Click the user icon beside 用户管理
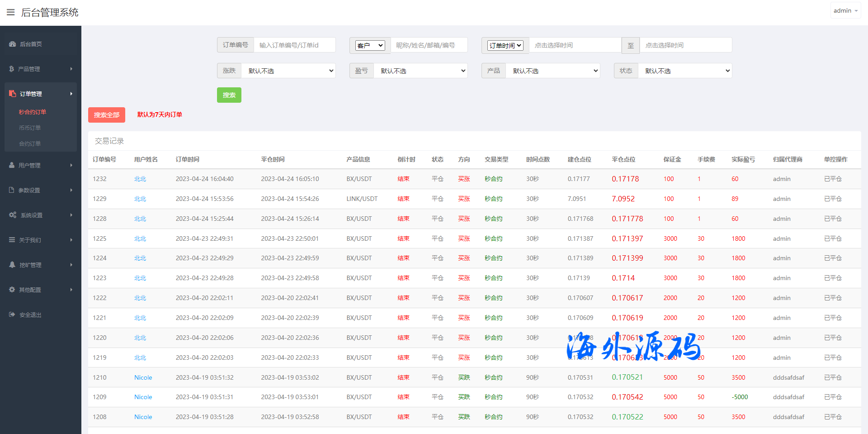The image size is (868, 434). click(12, 165)
